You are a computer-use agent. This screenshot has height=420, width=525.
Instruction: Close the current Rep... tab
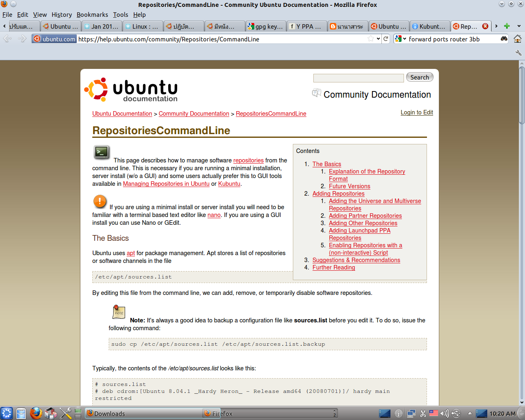pyautogui.click(x=485, y=26)
